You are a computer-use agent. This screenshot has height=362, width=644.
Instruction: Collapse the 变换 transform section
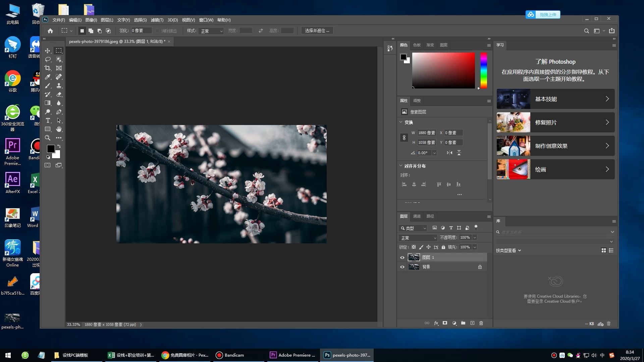pyautogui.click(x=401, y=122)
